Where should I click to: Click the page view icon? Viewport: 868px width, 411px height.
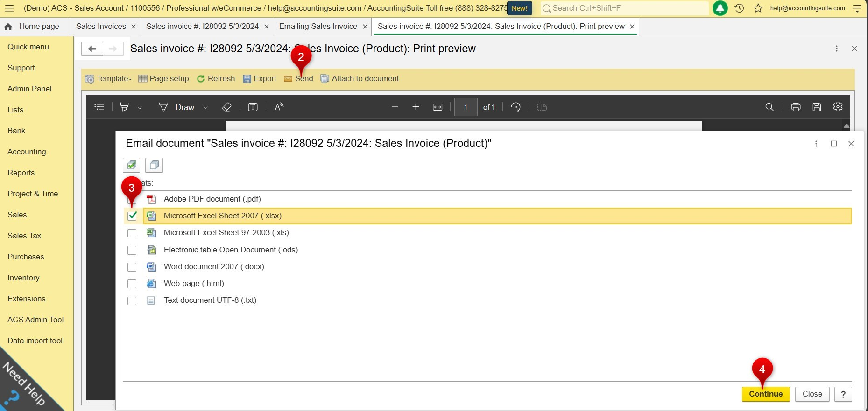[x=542, y=107]
